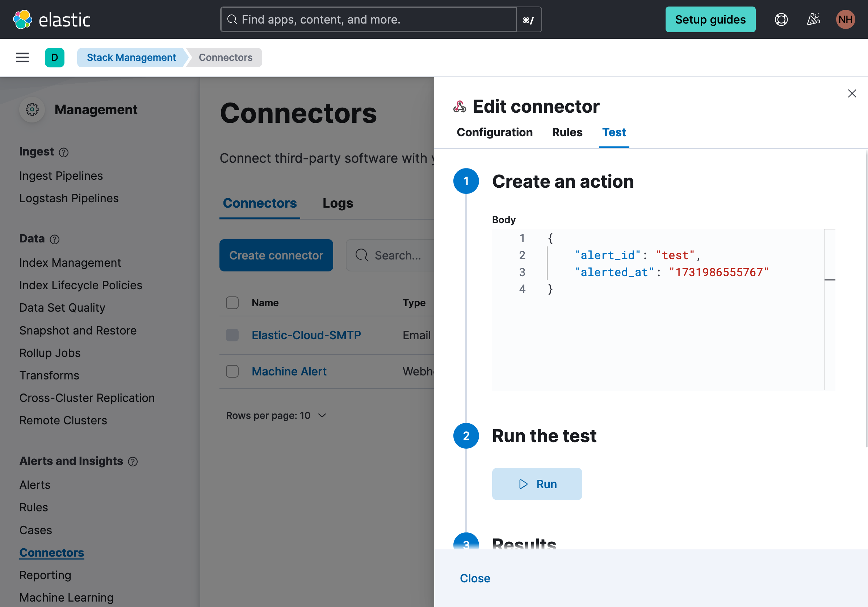
Task: Click the "alert_id" key in Body
Action: (x=607, y=255)
